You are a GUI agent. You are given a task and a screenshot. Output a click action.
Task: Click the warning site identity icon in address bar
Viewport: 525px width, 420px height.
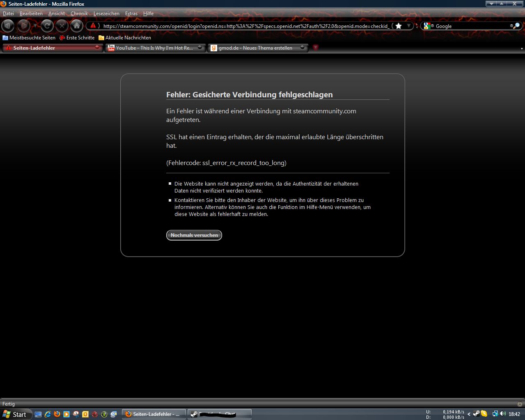(93, 26)
